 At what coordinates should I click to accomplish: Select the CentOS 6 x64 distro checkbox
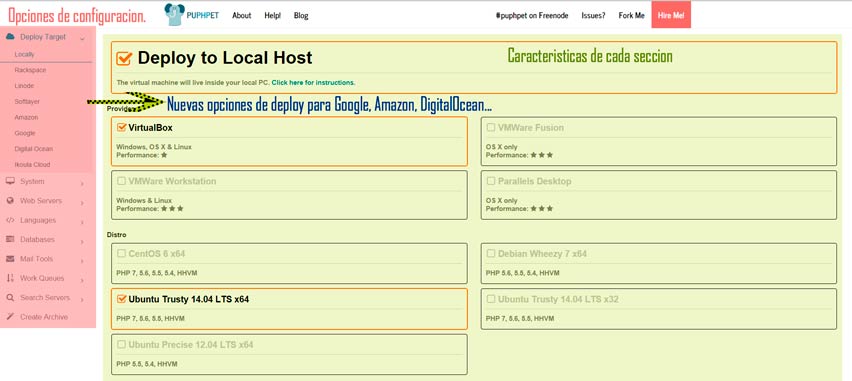click(x=122, y=253)
